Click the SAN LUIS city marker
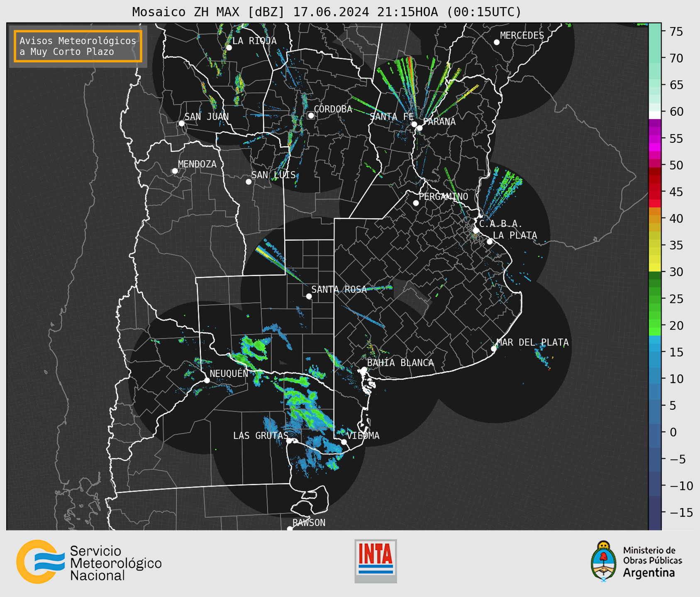Viewport: 700px width, 597px height. [248, 182]
